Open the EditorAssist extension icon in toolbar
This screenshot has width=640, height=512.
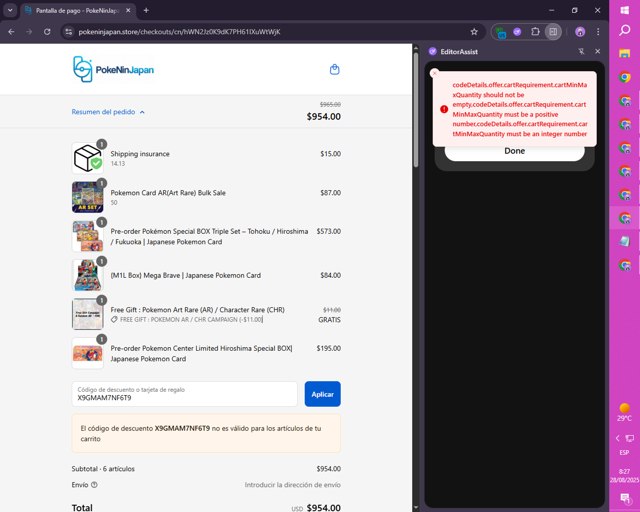(x=517, y=32)
